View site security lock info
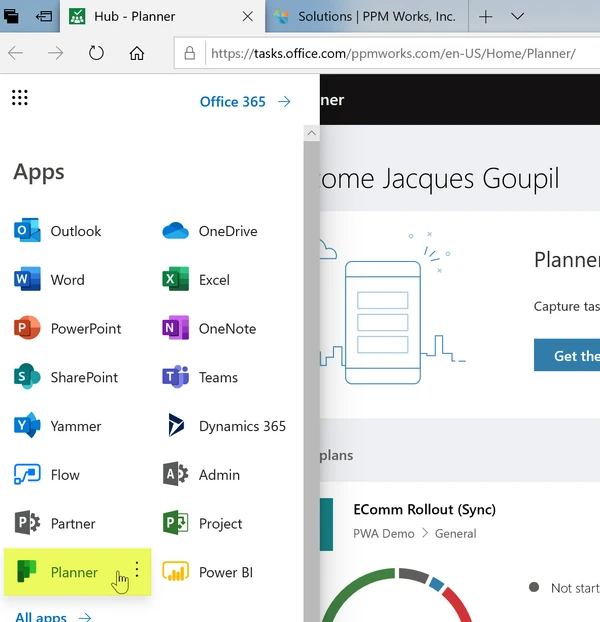Screen dimensions: 600x622 (x=190, y=53)
